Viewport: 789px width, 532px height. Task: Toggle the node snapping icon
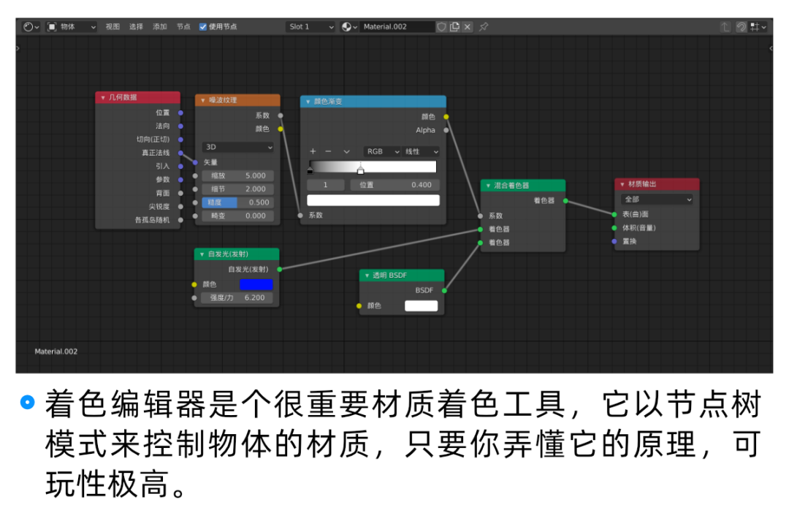[741, 27]
